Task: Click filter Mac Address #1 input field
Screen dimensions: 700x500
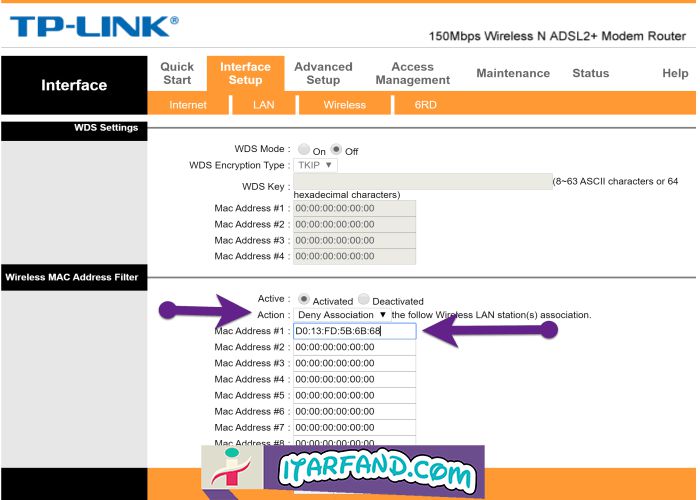Action: click(x=354, y=331)
